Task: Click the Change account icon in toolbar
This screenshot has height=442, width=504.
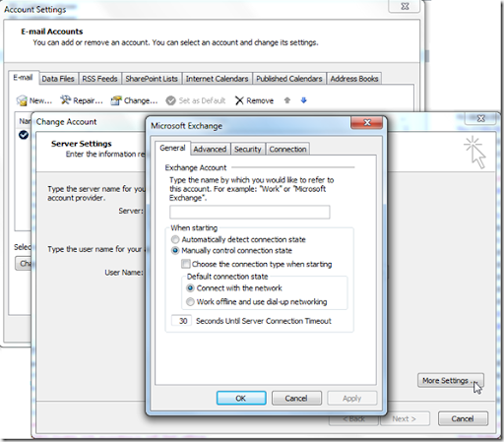Action: [116, 100]
